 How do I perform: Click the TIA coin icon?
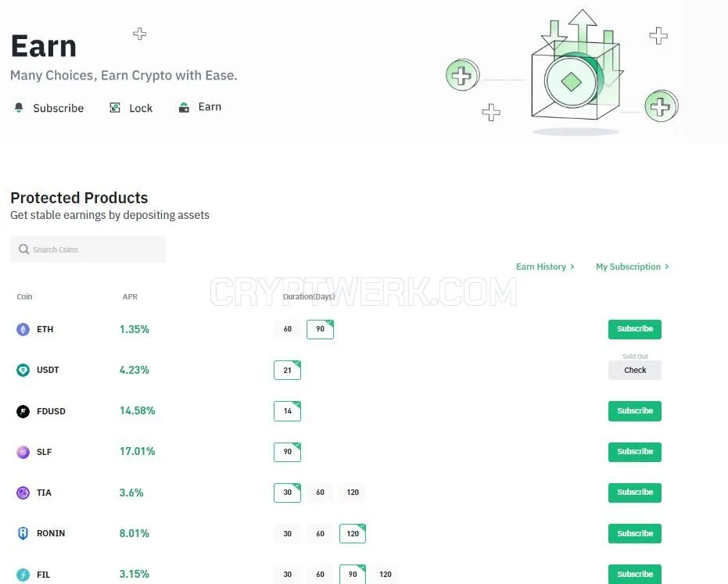pos(23,493)
